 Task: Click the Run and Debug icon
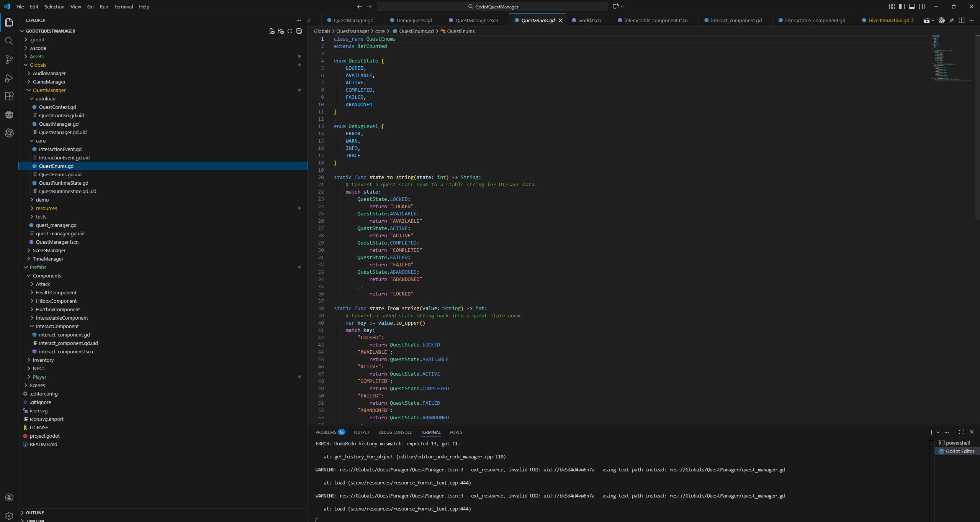click(9, 78)
